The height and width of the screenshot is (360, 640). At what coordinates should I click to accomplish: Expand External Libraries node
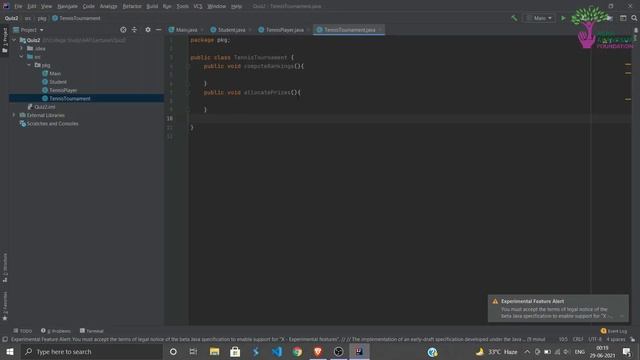(x=14, y=115)
